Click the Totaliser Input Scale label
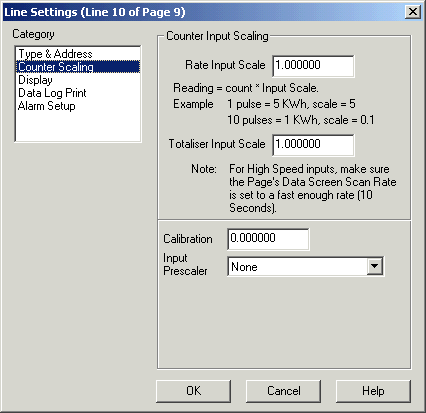This screenshot has width=426, height=413. [217, 144]
